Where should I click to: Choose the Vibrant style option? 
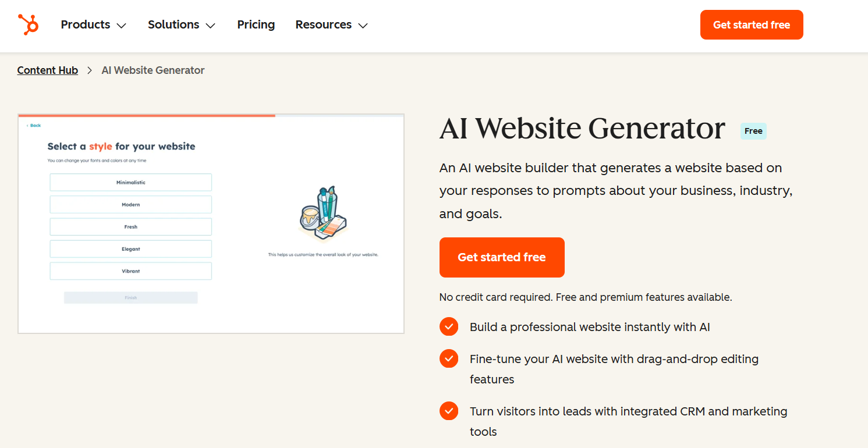[130, 271]
